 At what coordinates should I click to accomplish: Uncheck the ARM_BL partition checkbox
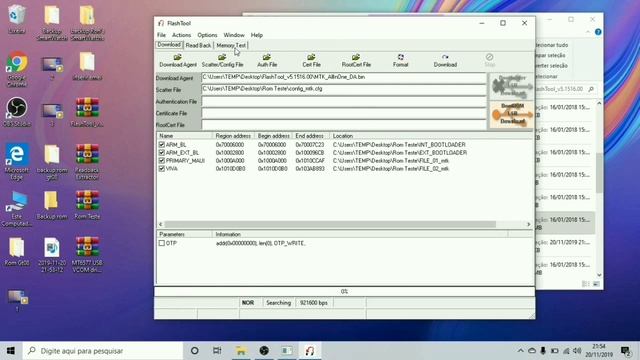tap(162, 144)
